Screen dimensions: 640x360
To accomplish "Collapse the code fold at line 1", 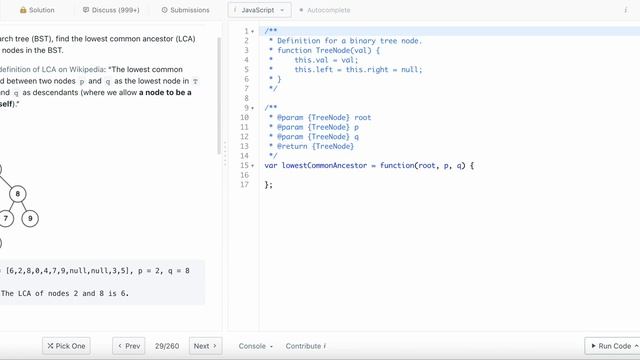I will (x=253, y=31).
